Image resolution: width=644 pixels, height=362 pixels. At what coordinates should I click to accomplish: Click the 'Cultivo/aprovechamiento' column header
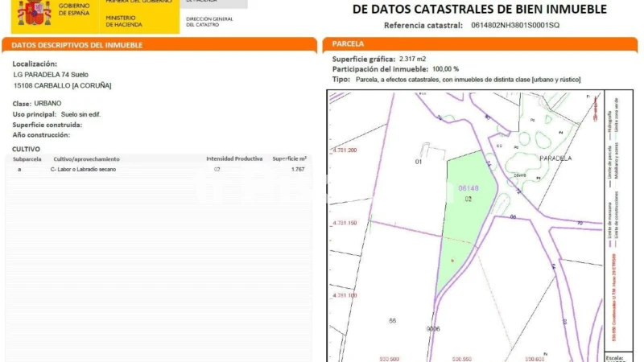click(86, 159)
